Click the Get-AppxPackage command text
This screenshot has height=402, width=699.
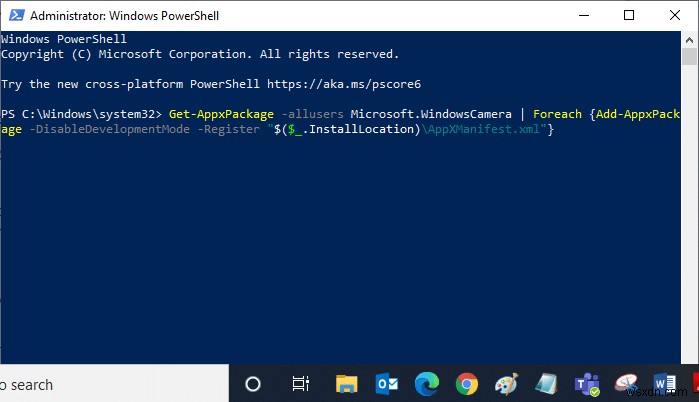pos(221,114)
